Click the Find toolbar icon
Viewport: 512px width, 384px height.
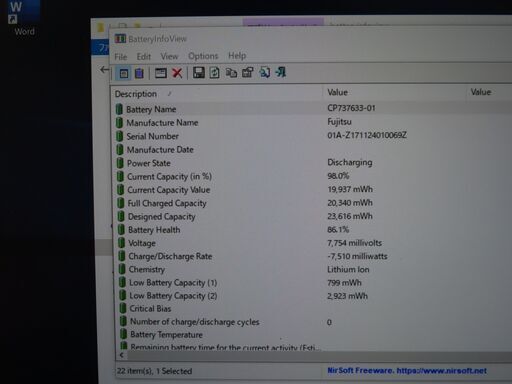tap(265, 72)
